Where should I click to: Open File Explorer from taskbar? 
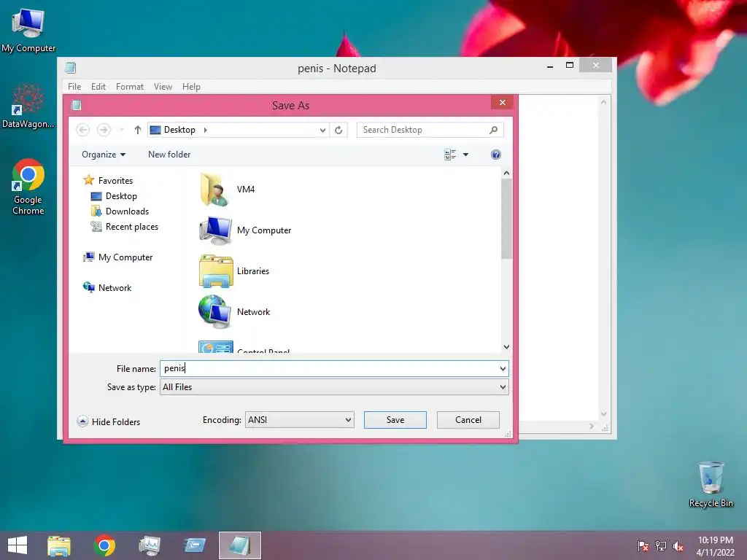[x=59, y=545]
